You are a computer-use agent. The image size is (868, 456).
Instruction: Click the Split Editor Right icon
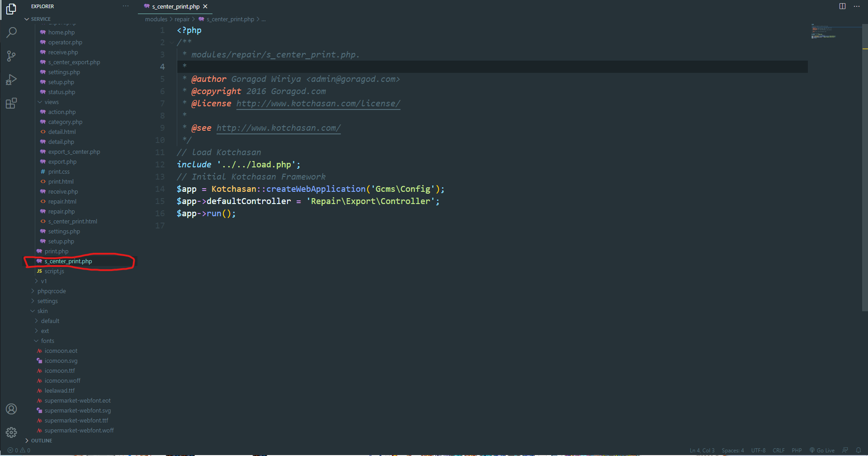point(843,6)
